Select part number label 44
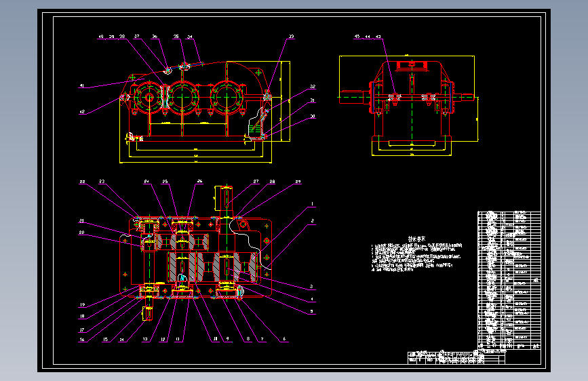The image size is (588, 381). (x=368, y=37)
